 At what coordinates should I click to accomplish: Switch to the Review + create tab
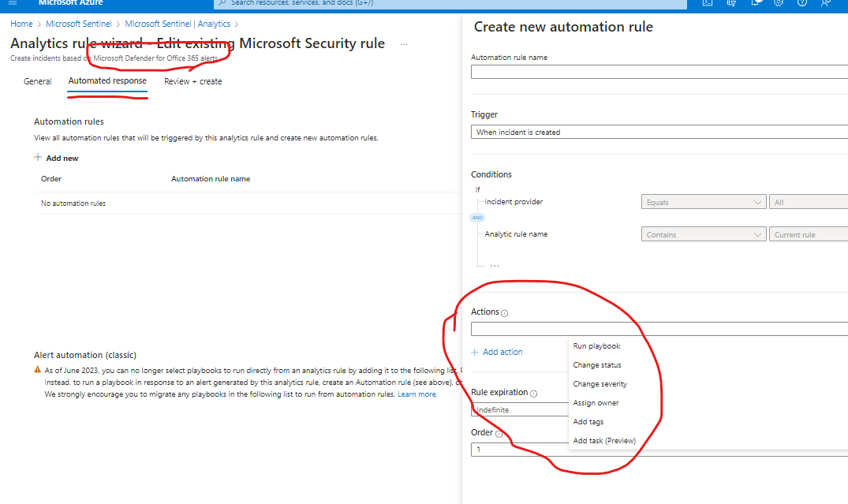coord(193,81)
